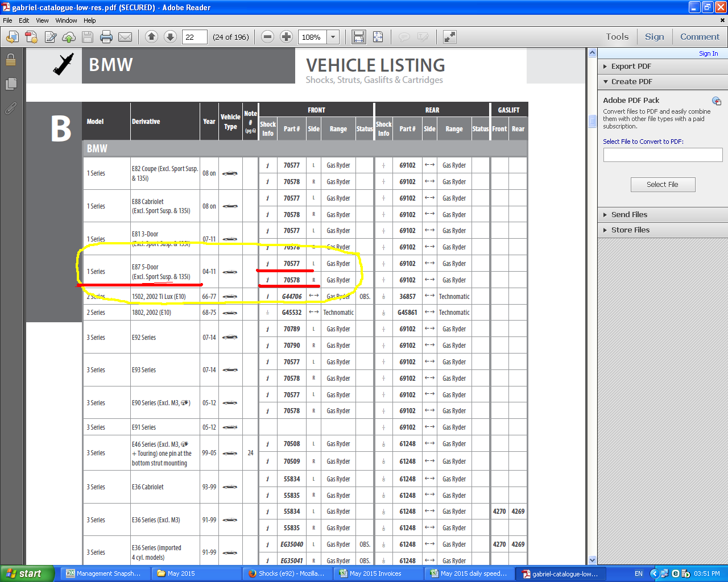Viewport: 728px width, 582px height.
Task: Click part number 'G45532' cell
Action: tap(292, 313)
